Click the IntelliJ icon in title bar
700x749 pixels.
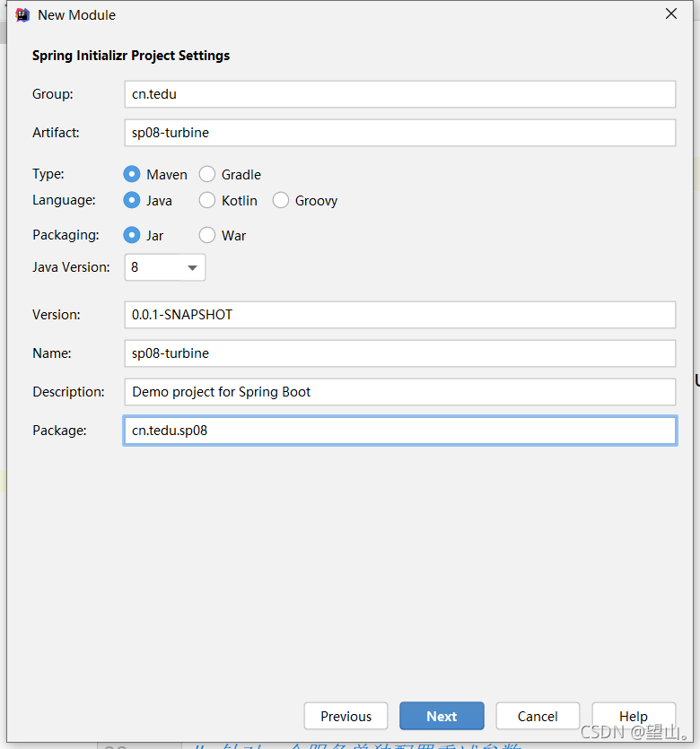[23, 14]
